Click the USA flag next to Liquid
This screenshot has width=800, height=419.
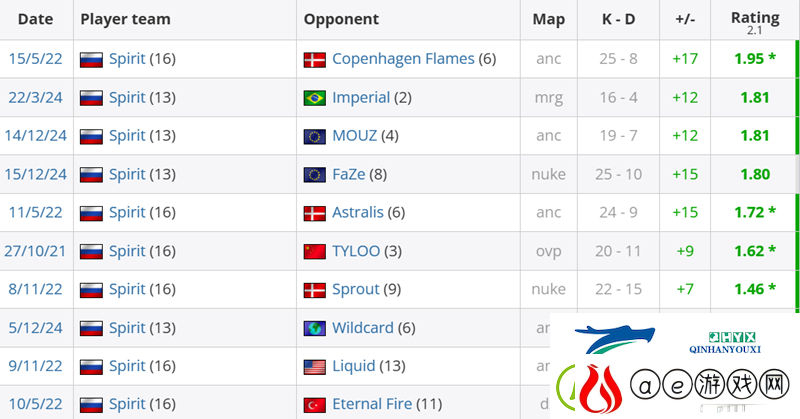point(314,366)
